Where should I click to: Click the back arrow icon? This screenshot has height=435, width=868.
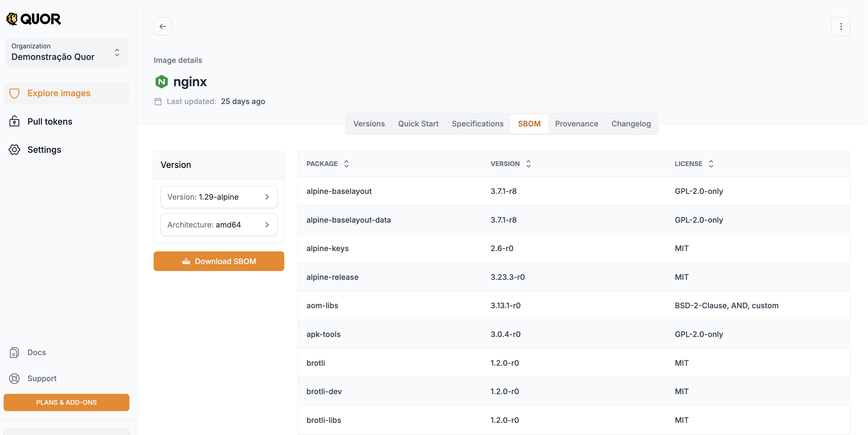tap(162, 26)
